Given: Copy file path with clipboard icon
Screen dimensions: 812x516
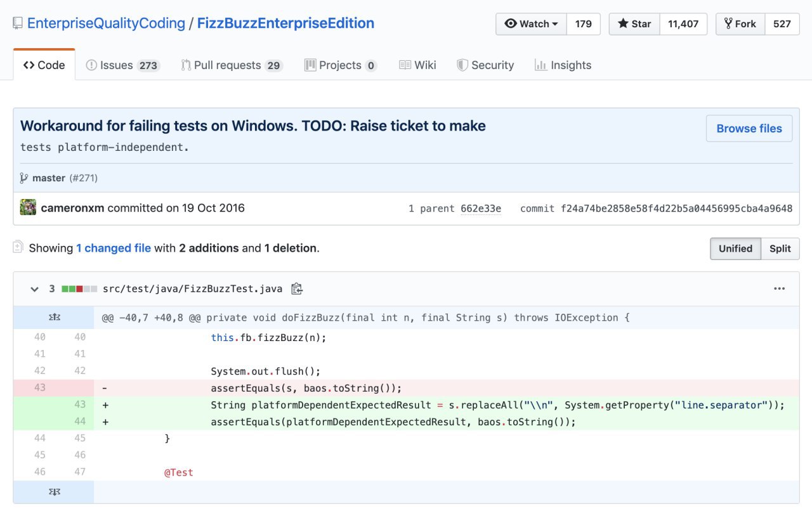Looking at the screenshot, I should (x=297, y=289).
